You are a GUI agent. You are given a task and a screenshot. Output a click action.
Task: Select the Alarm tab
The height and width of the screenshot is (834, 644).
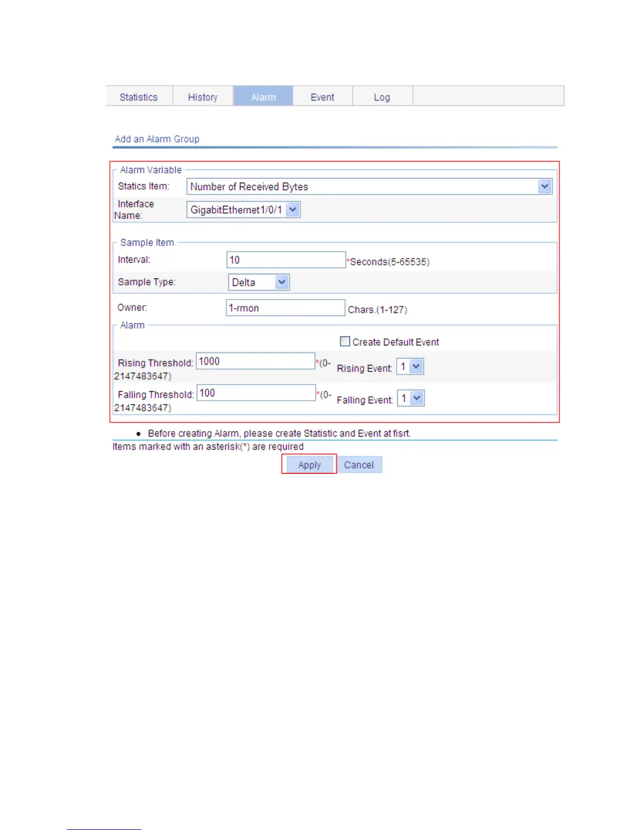[x=263, y=97]
